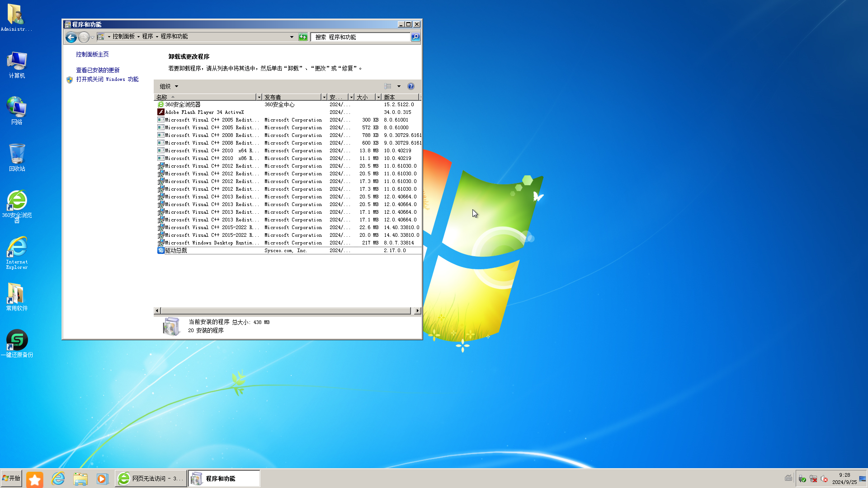Select Visual C++ 2015-2022 20.0 MB entry
Viewport: 868px width, 488px height.
point(289,235)
